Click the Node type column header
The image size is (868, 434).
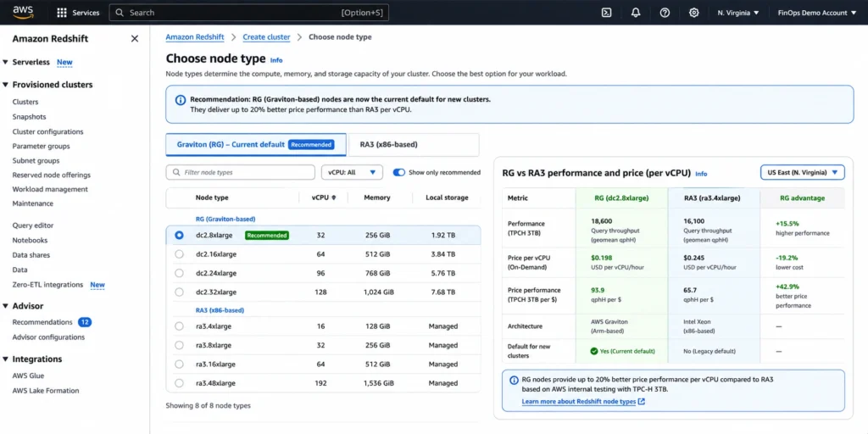tap(211, 198)
